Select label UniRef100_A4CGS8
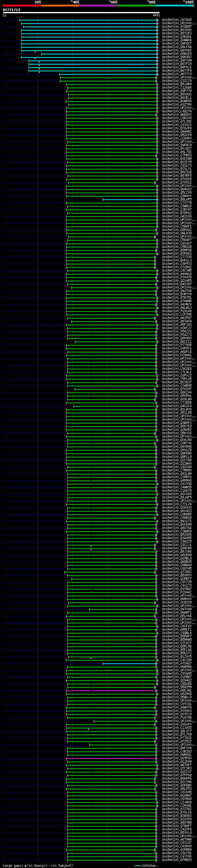 176,216
